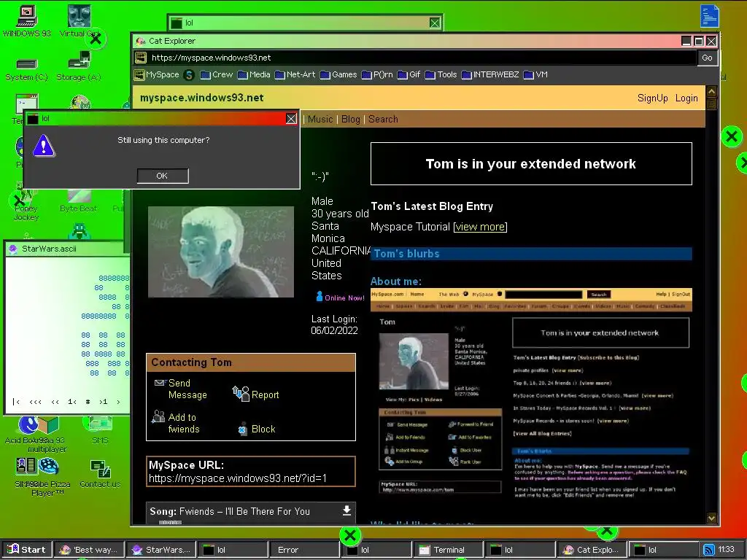This screenshot has height=560, width=747.
Task: Close the green lol window behind Cat Explorer
Action: click(x=435, y=23)
